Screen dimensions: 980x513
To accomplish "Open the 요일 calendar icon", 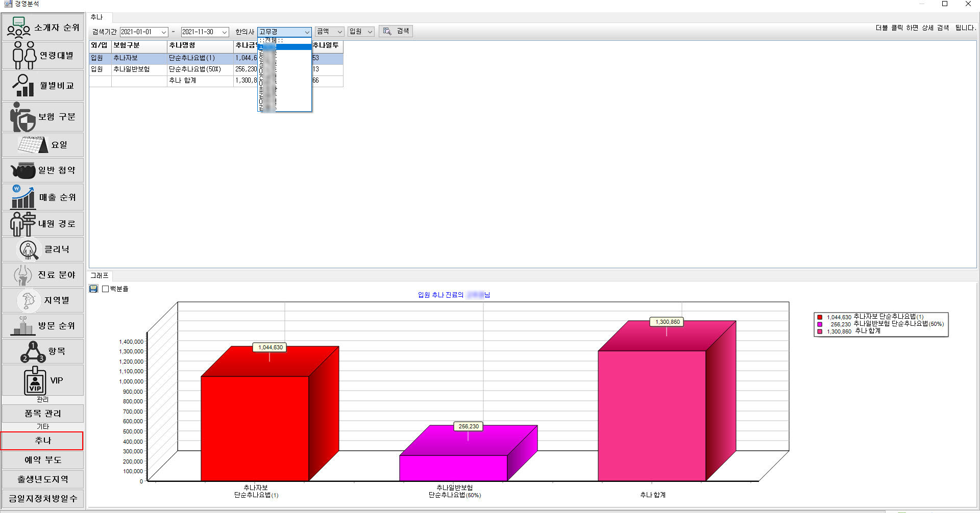I will pos(33,145).
